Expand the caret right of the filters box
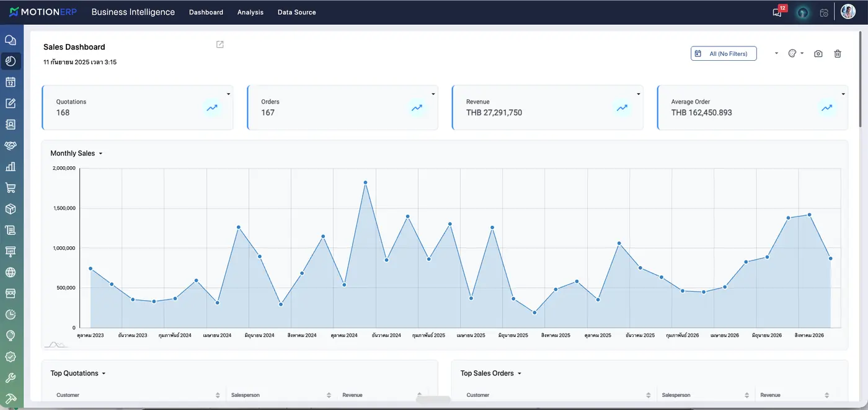 [x=776, y=53]
